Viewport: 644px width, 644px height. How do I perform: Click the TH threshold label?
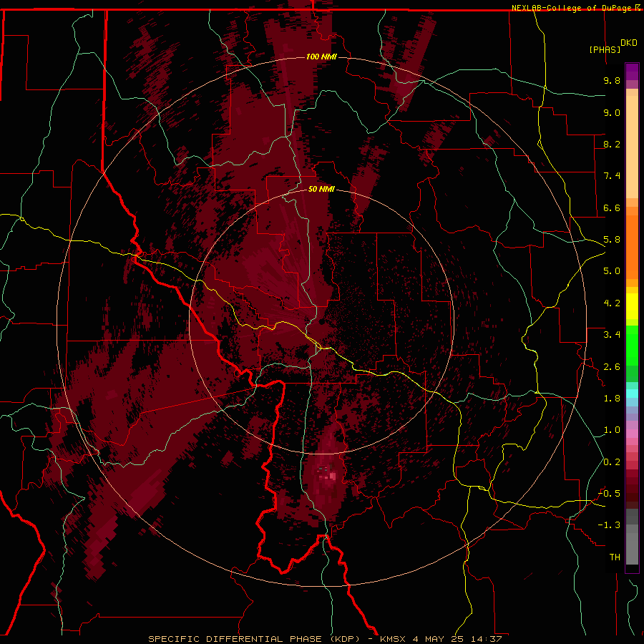615,557
